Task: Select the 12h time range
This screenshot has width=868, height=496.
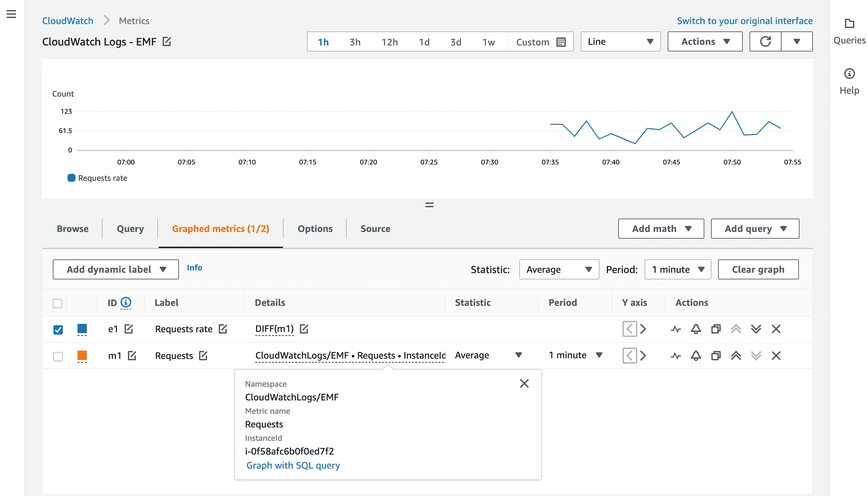Action: point(390,42)
